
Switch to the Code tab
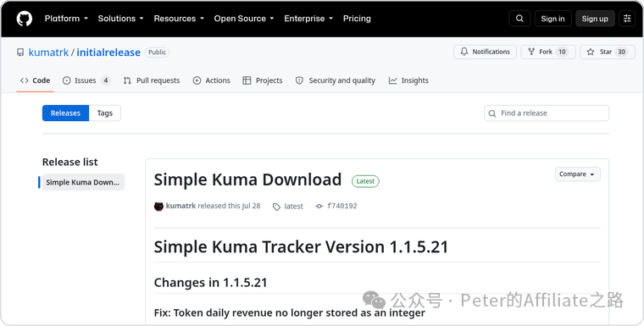point(36,80)
